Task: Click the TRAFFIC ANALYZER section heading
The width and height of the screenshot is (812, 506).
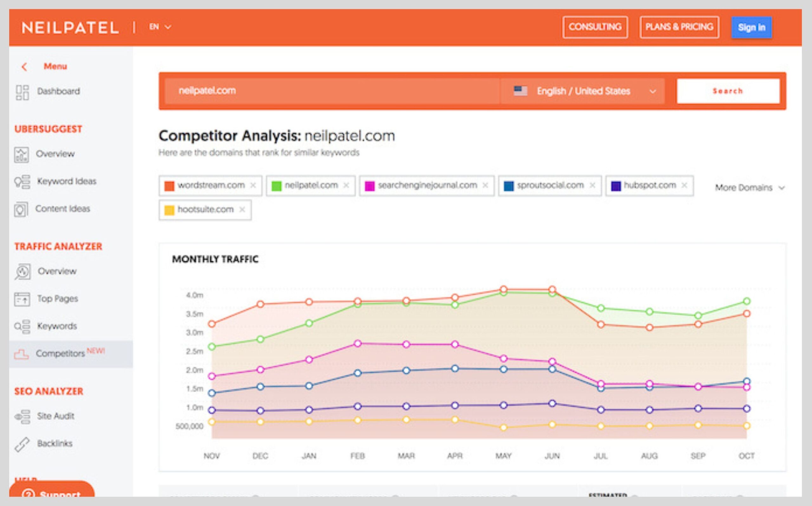Action: [58, 247]
